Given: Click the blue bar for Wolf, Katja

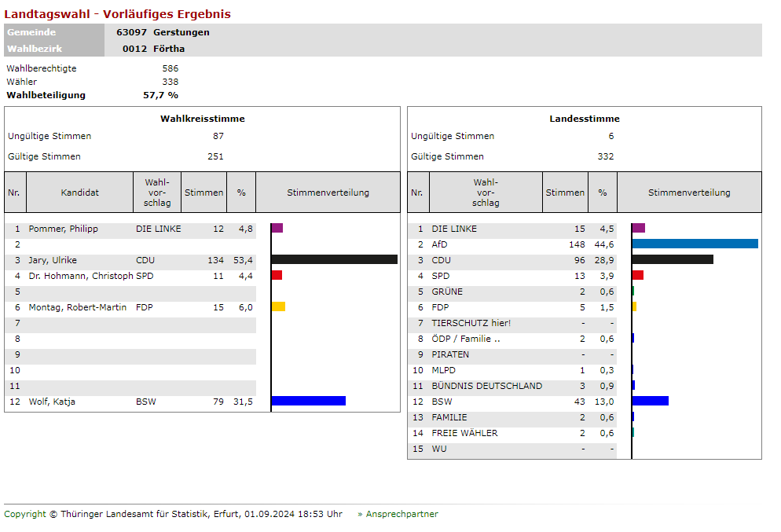Looking at the screenshot, I should pos(308,401).
